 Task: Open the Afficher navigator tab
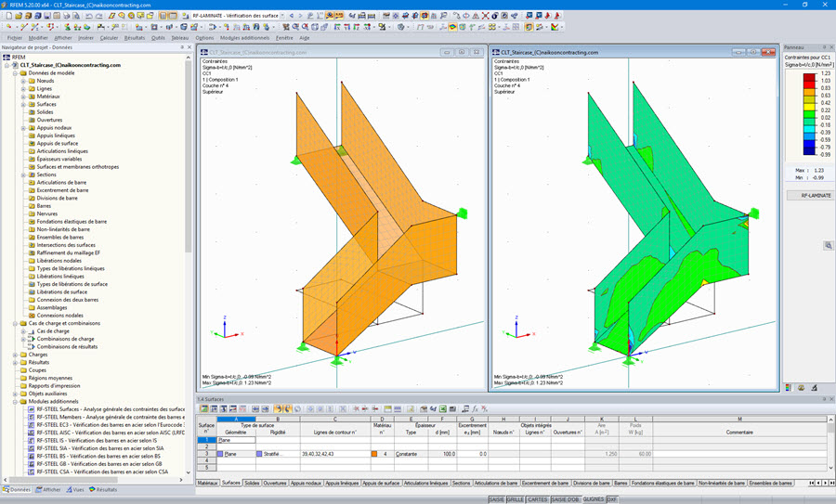pos(48,489)
